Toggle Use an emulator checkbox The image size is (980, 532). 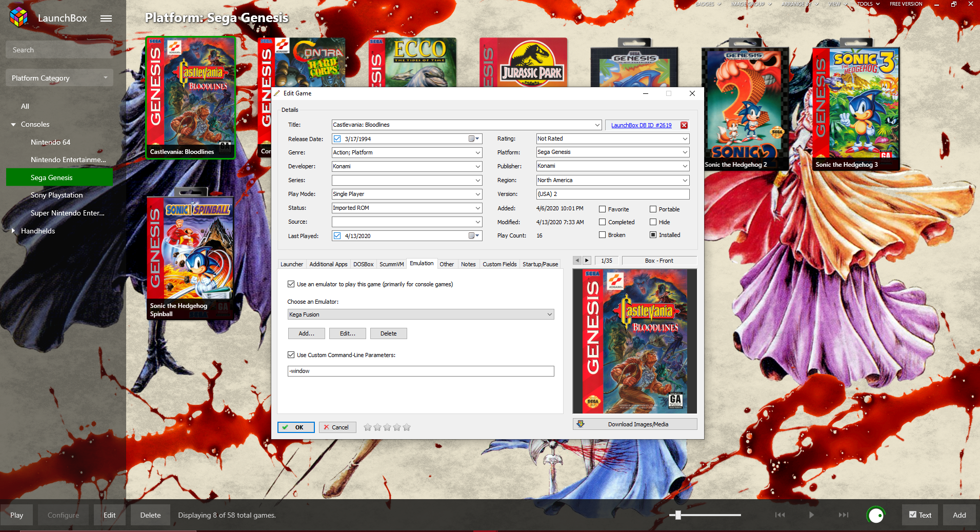coord(291,284)
